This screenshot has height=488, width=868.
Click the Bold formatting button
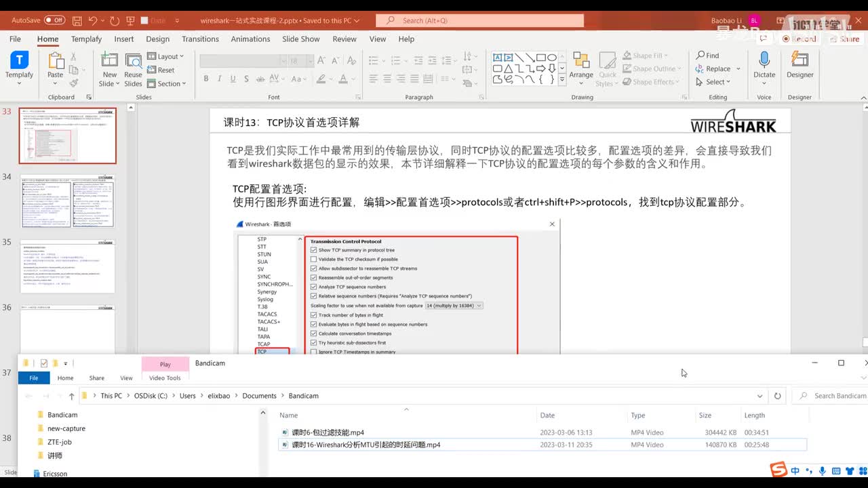coord(206,79)
